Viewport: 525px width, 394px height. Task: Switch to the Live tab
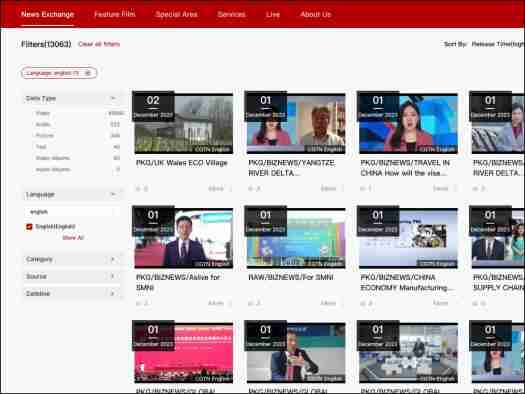tap(273, 14)
